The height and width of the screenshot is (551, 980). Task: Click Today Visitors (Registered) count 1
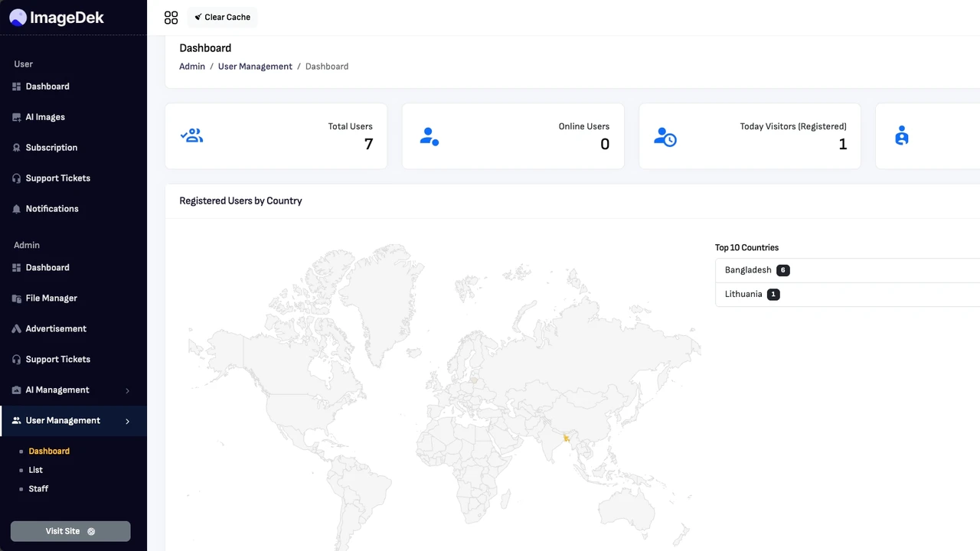843,144
